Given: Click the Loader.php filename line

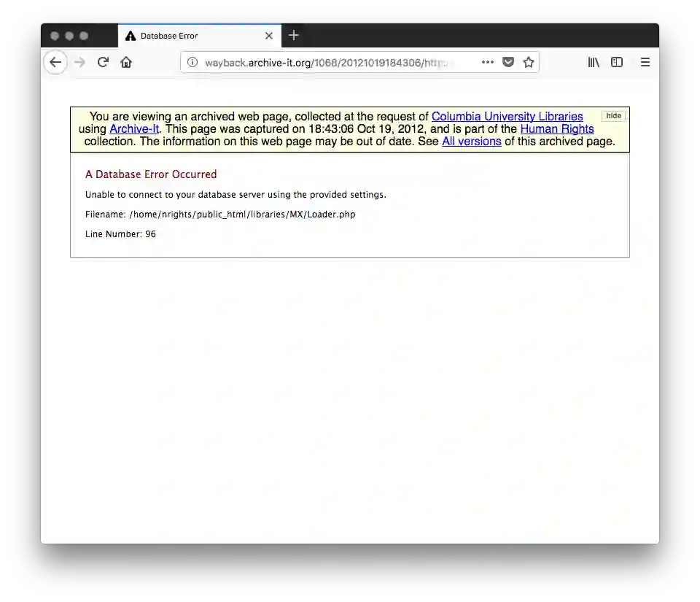Looking at the screenshot, I should 220,215.
